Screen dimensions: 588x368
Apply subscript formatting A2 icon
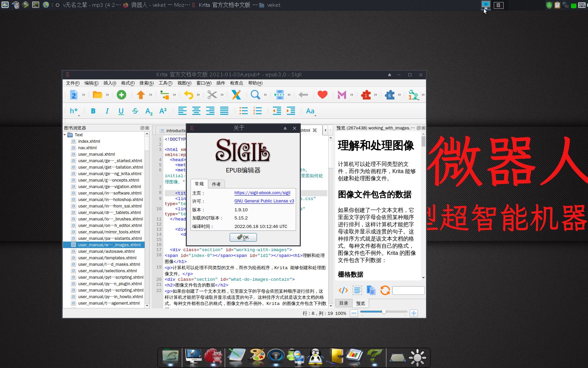(149, 111)
